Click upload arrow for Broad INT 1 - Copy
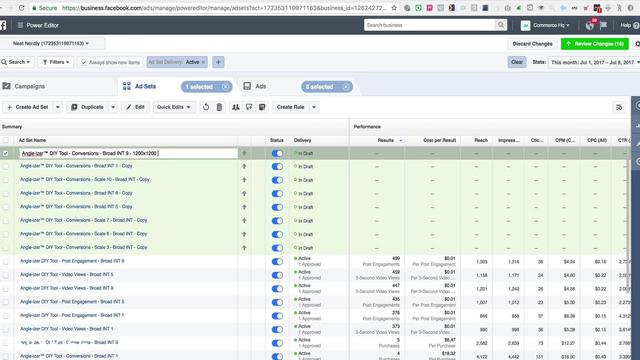This screenshot has width=640, height=360. pos(244,166)
